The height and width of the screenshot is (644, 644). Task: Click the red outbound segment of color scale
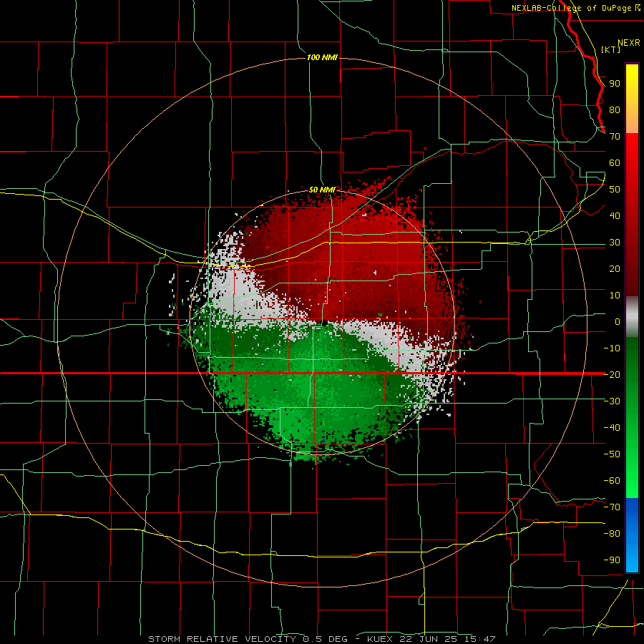point(632,215)
